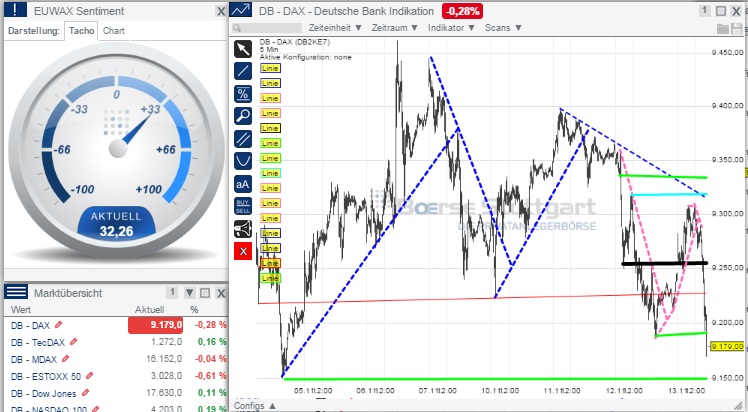This screenshot has height=412, width=748.
Task: Click the pencil icon next to DB - ESTOXX 50
Action: coord(89,376)
